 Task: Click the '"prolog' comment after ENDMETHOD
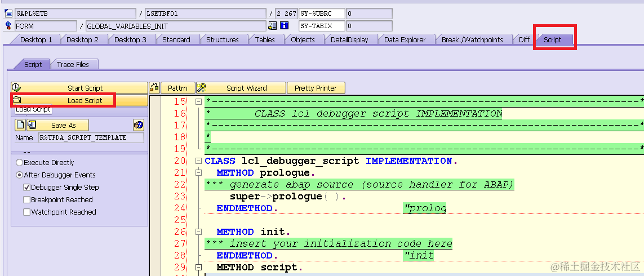coord(425,208)
